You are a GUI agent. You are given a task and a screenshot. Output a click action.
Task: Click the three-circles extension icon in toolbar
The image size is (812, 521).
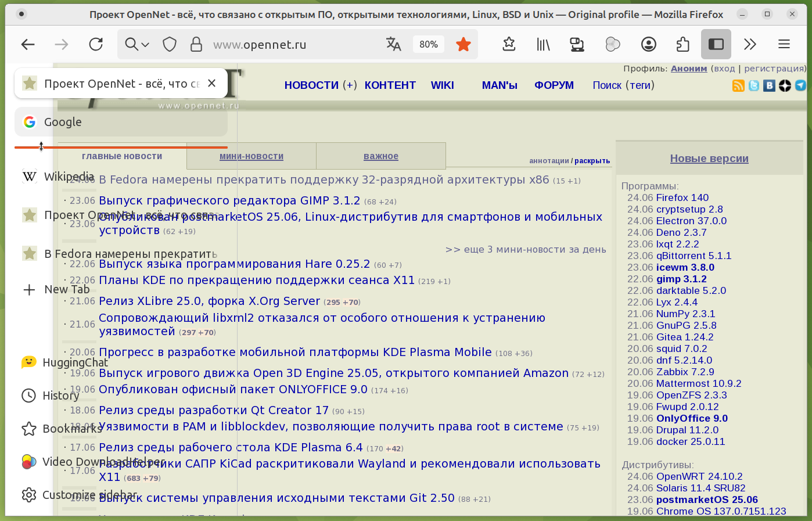tap(613, 44)
